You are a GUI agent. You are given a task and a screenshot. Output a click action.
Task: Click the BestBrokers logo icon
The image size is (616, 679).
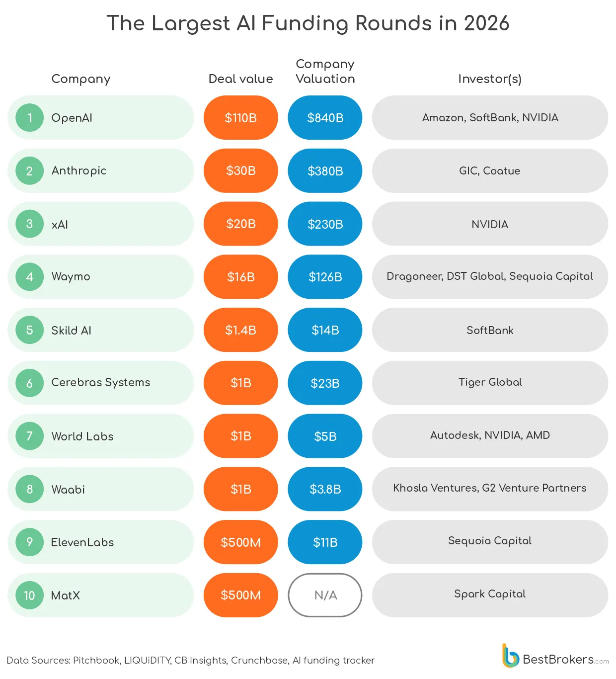(510, 656)
